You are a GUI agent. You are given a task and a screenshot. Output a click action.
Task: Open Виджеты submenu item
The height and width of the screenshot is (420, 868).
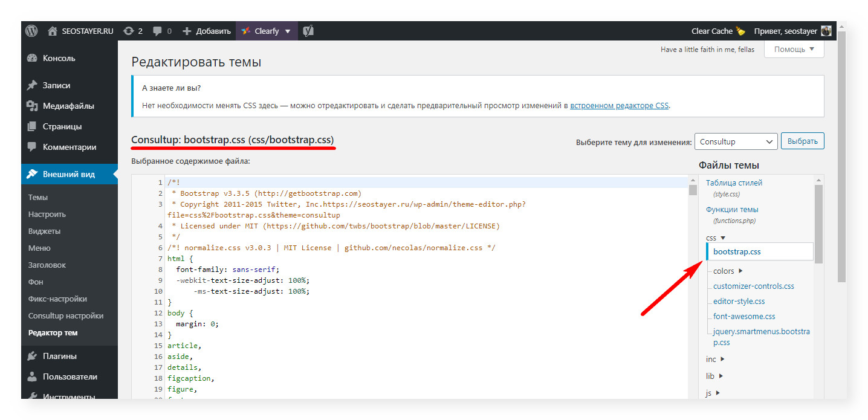coord(44,231)
